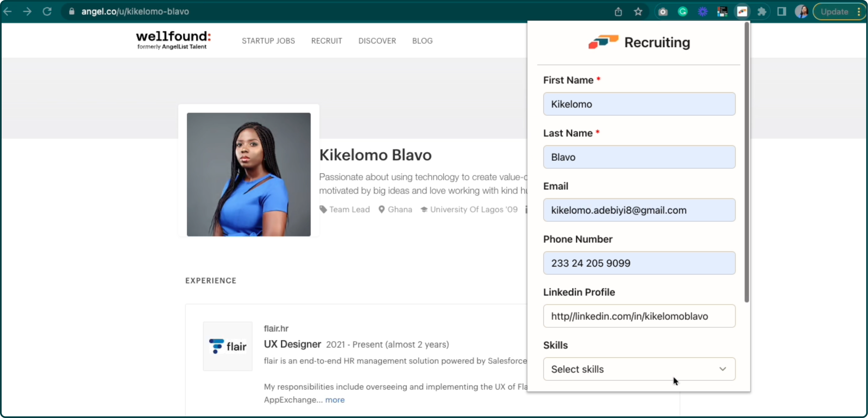Viewport: 868px width, 418px height.
Task: Click the browser back arrow
Action: (x=7, y=12)
